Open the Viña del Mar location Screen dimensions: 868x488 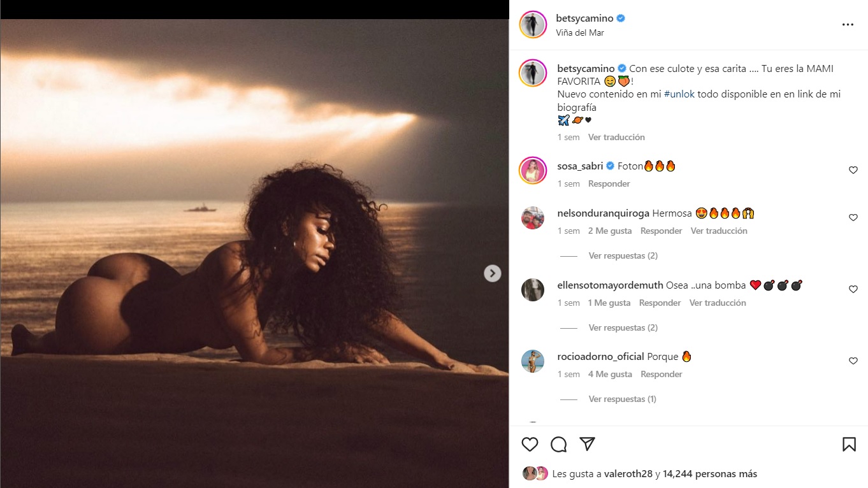(x=580, y=32)
